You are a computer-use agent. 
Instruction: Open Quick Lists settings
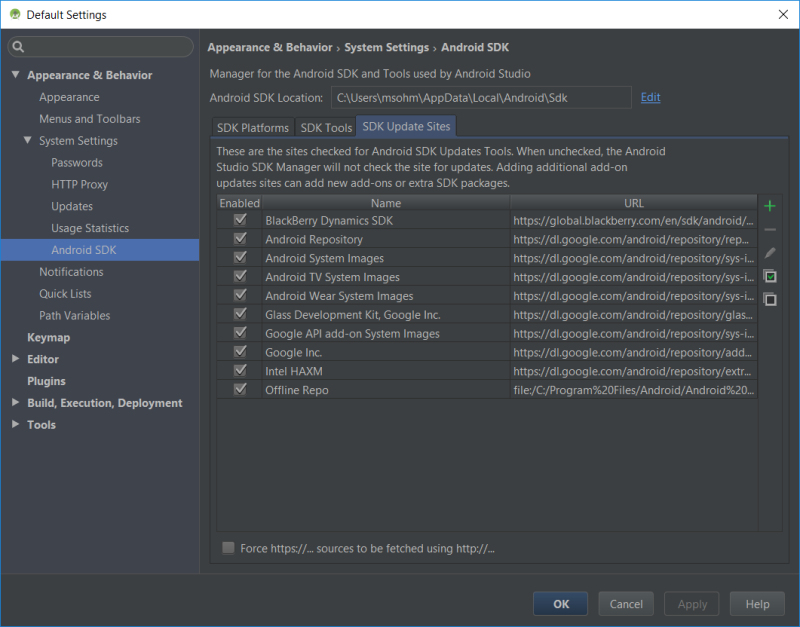tap(65, 294)
